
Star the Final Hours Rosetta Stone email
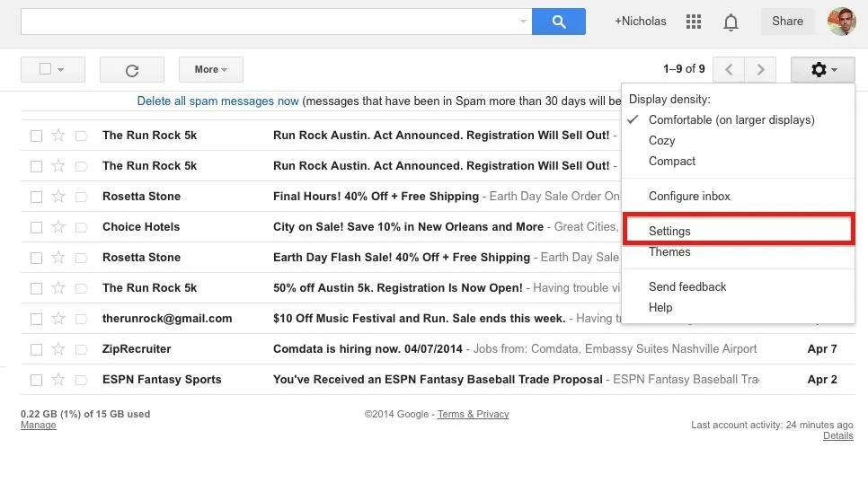point(58,197)
